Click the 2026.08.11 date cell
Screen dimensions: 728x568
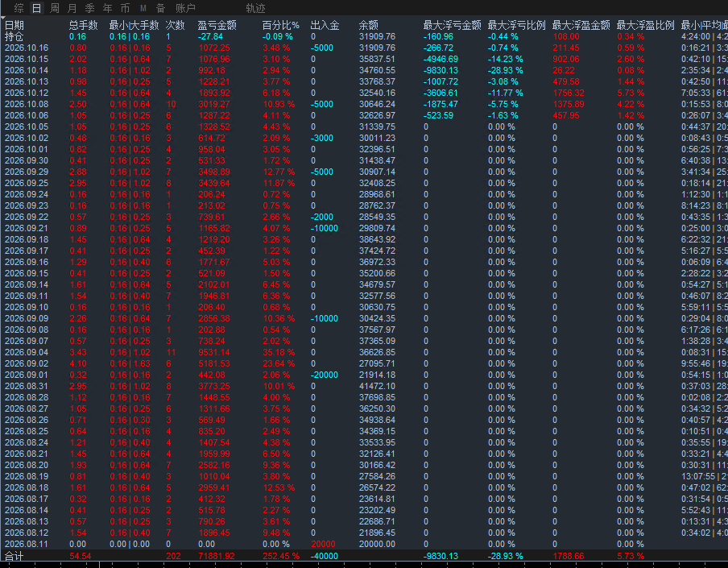tap(27, 544)
